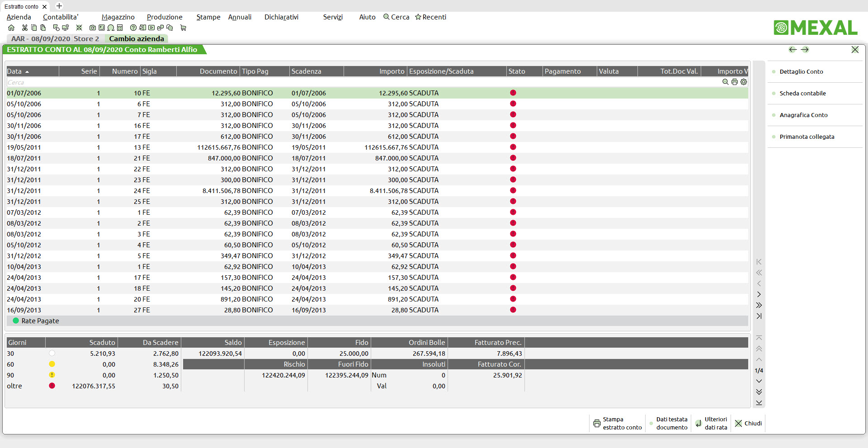Screen dimensions: 868x448
Task: Open Primanota collegata from side panel
Action: (x=807, y=137)
